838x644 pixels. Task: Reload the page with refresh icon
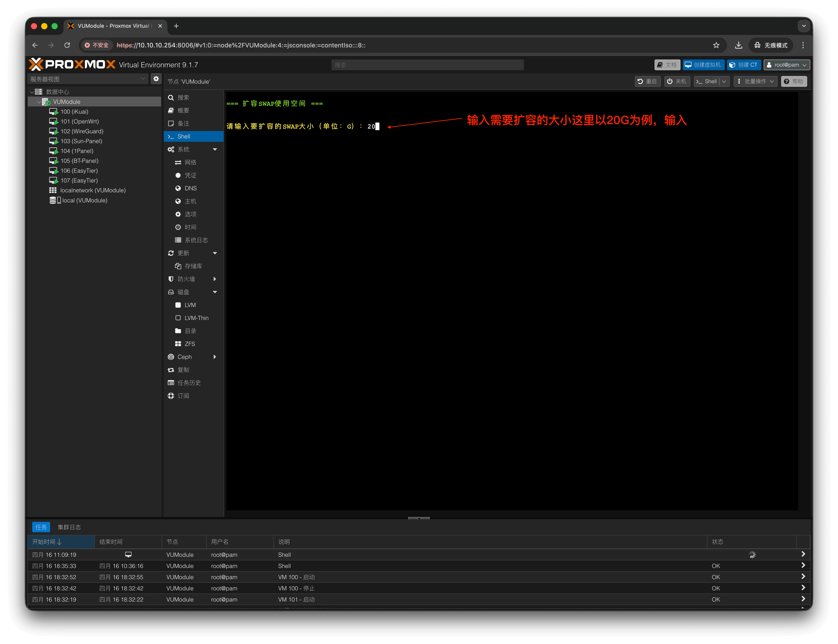click(67, 45)
